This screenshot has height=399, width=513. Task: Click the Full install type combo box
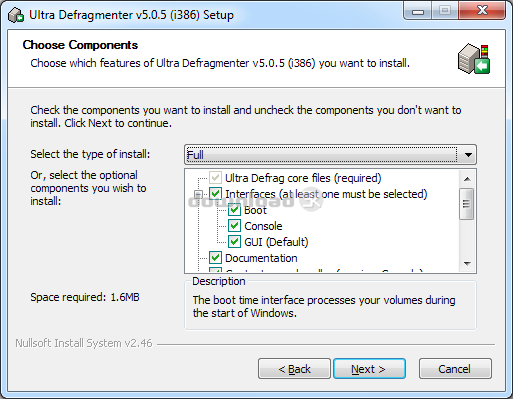330,155
